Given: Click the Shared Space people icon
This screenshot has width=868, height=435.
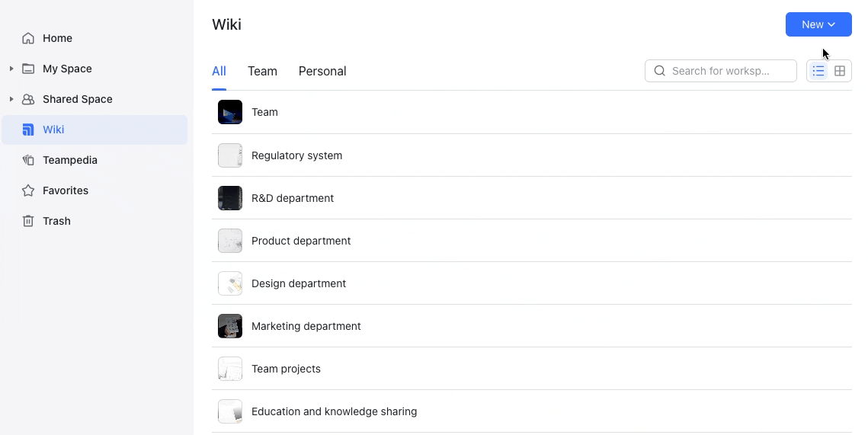Looking at the screenshot, I should [x=28, y=99].
